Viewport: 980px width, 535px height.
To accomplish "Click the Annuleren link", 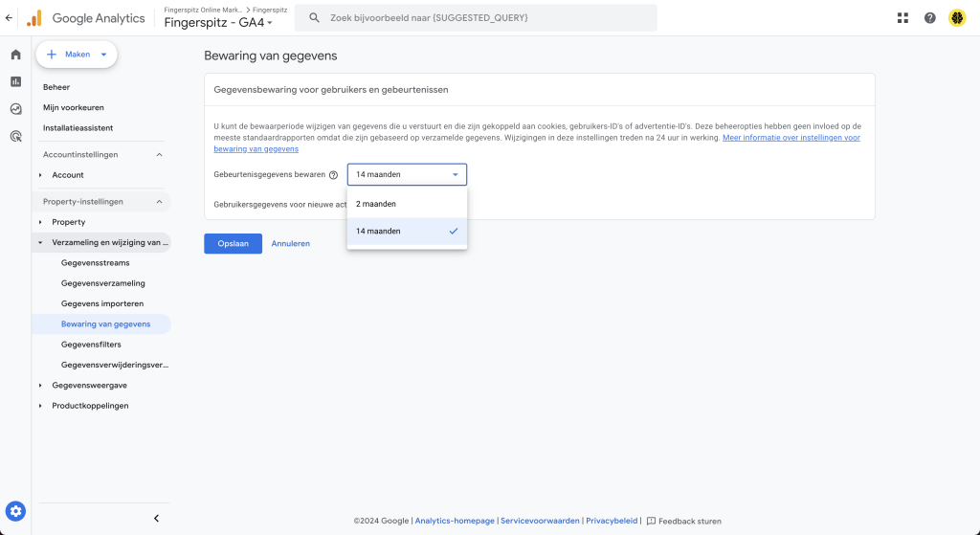I will pyautogui.click(x=291, y=244).
